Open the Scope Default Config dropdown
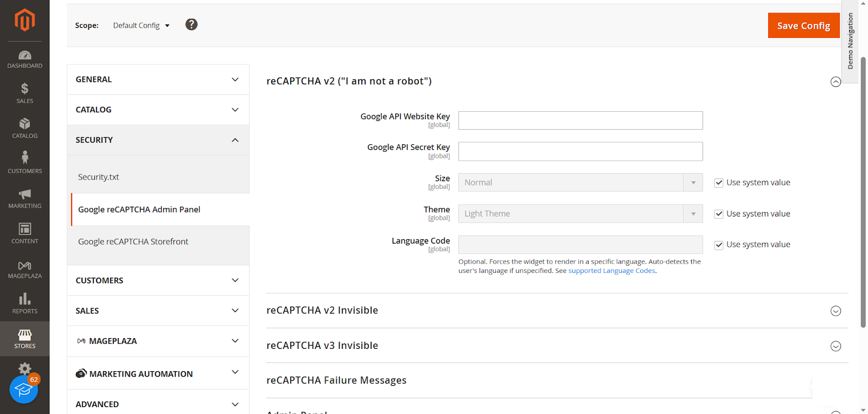868x414 pixels. (x=141, y=26)
